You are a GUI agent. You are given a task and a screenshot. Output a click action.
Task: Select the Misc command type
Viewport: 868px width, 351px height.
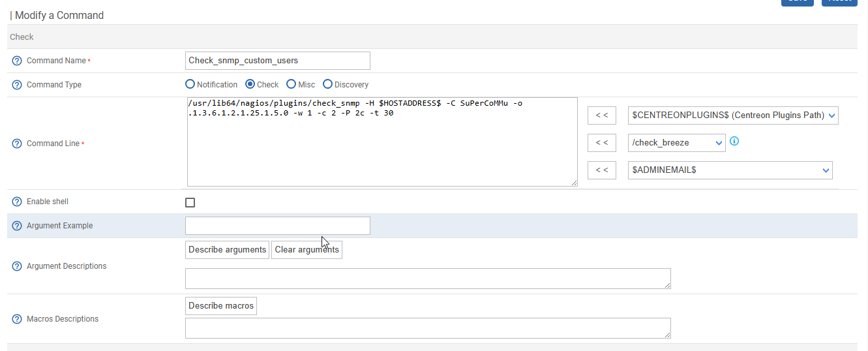tap(292, 84)
